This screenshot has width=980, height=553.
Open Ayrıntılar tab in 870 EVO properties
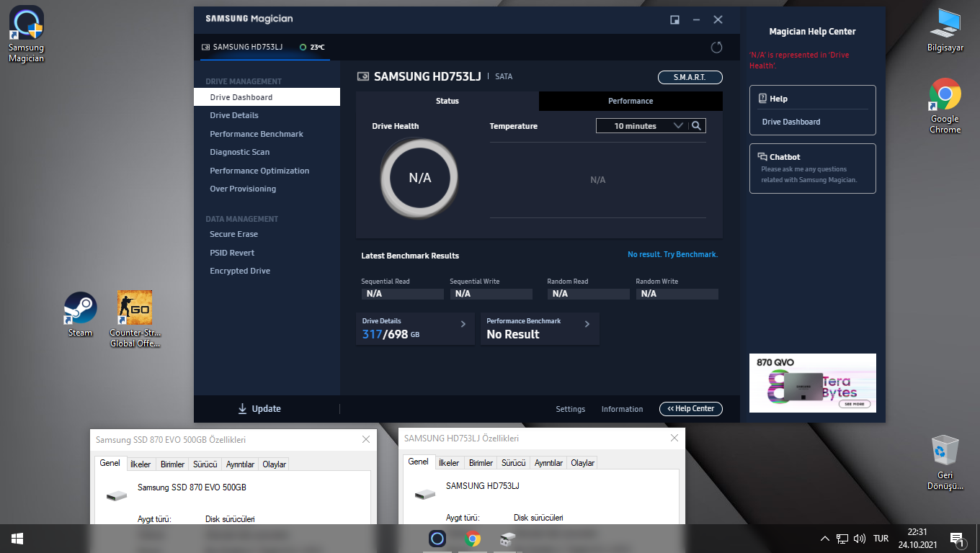pyautogui.click(x=241, y=464)
